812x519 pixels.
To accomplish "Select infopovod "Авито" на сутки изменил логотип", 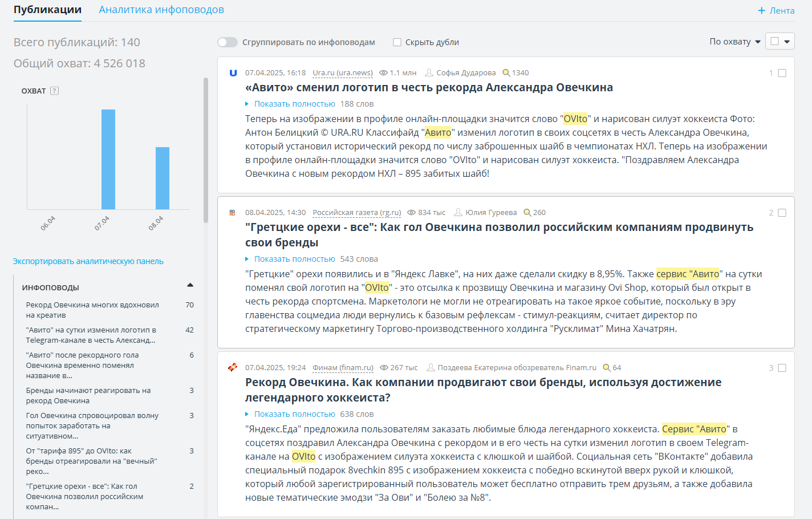I will click(91, 335).
